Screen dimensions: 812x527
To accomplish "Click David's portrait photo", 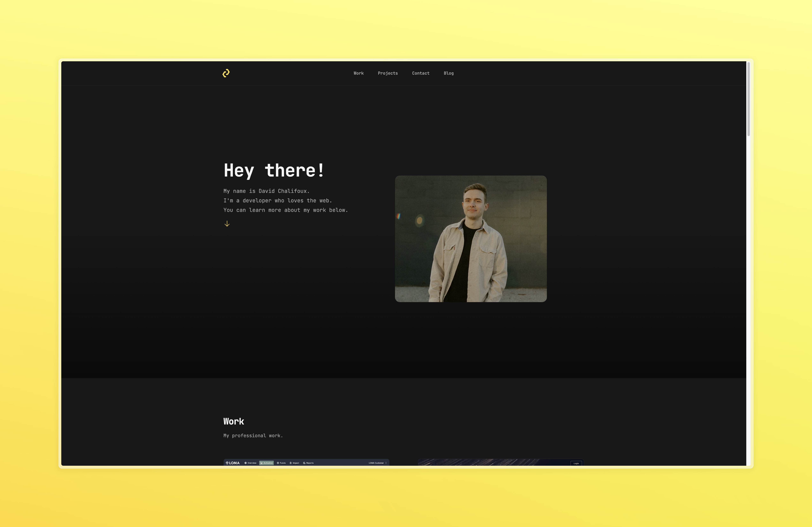I will (470, 239).
